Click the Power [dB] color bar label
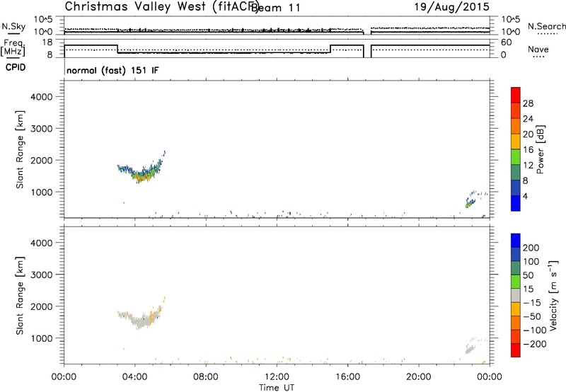This screenshot has height=392, width=566. point(541,149)
